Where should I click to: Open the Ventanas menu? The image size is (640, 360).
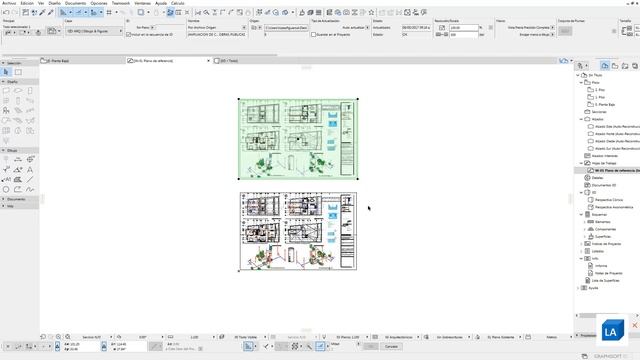[142, 3]
